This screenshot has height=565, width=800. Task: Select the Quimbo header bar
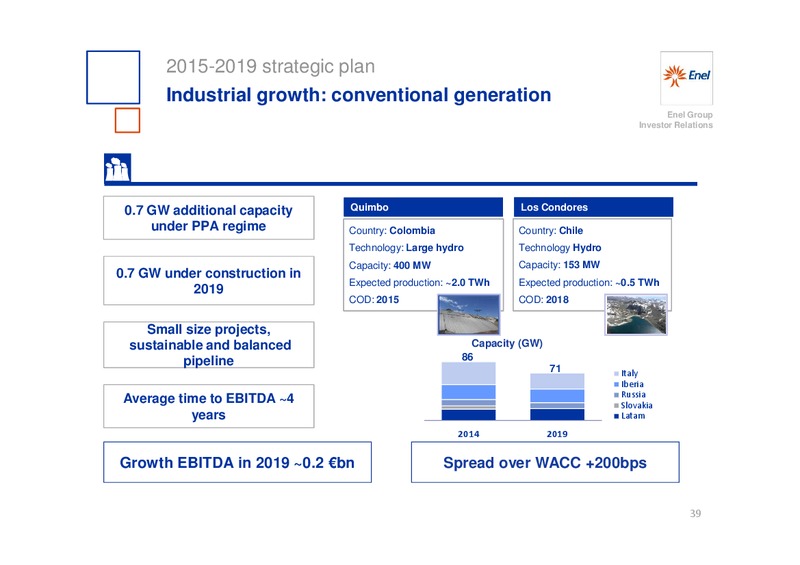[423, 207]
